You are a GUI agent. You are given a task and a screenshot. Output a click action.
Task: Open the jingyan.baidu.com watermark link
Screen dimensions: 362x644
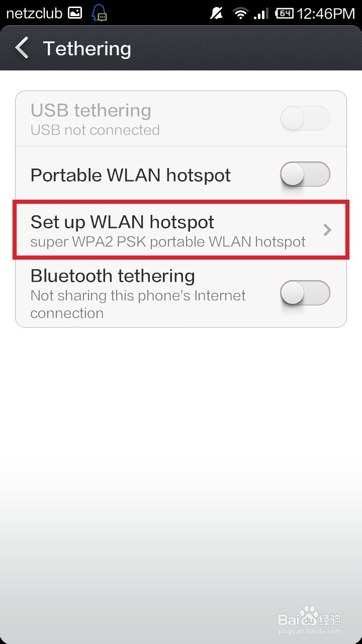pos(310,631)
